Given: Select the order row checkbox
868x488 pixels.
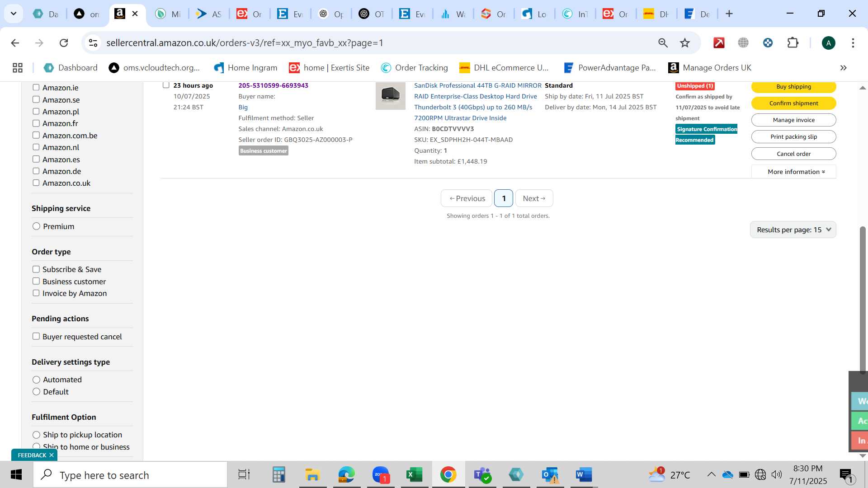Looking at the screenshot, I should click(x=166, y=85).
